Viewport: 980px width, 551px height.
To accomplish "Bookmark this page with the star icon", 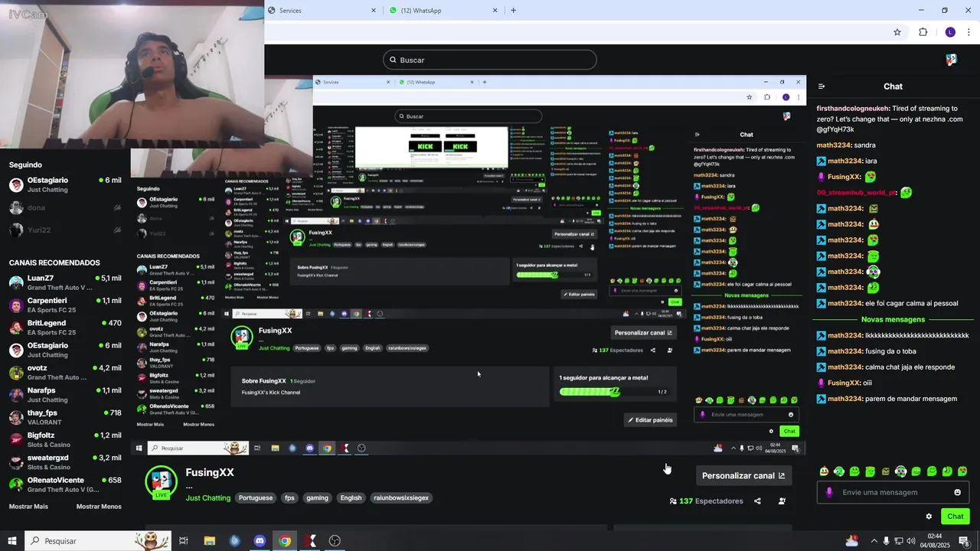I will (x=897, y=32).
